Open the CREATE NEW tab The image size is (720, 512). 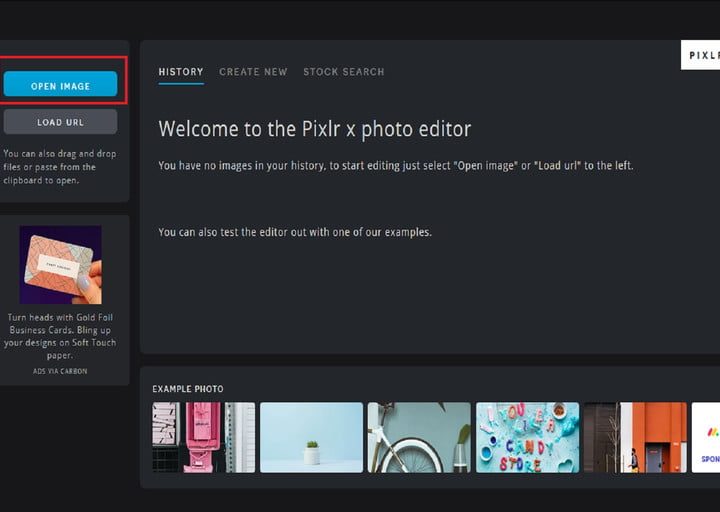click(x=253, y=72)
